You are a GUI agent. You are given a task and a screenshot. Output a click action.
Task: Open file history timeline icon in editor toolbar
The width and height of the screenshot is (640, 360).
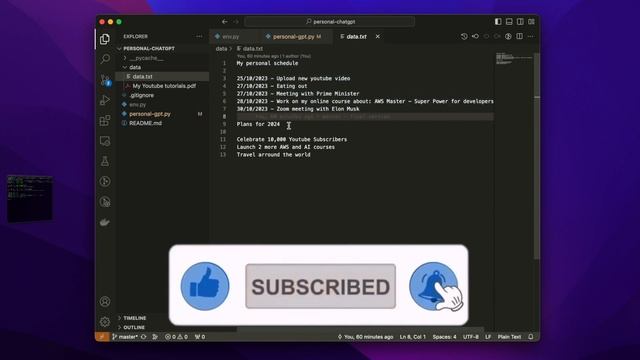point(464,36)
